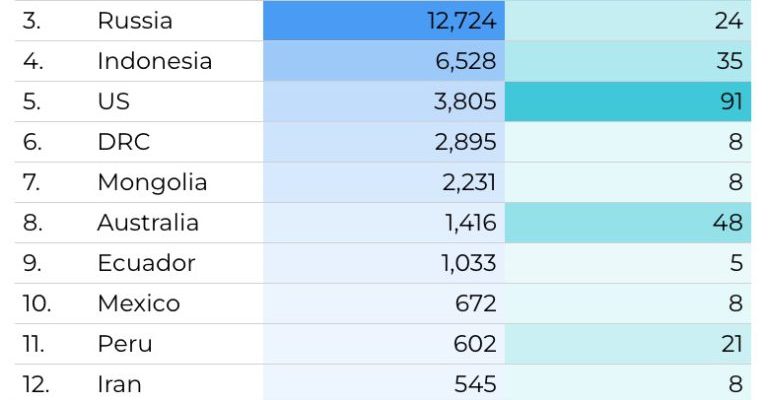Select the Iran country name
The width and height of the screenshot is (768, 400).
click(x=120, y=384)
